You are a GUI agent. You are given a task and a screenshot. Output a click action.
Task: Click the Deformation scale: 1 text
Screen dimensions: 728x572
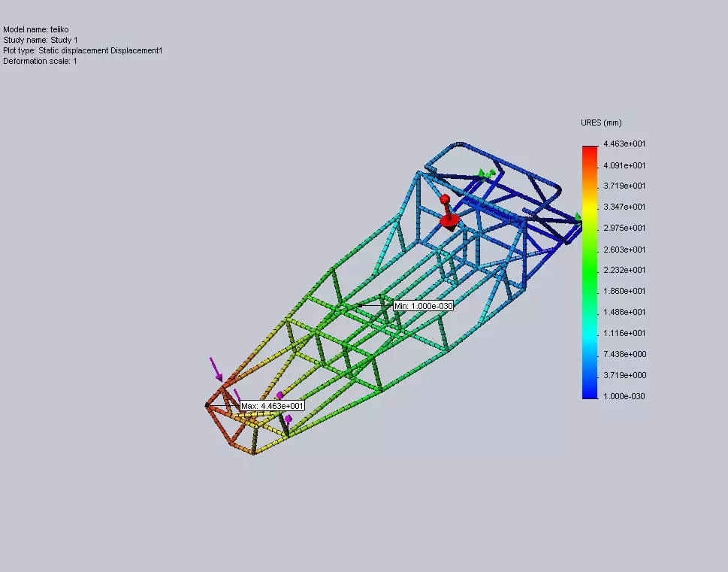tap(40, 61)
